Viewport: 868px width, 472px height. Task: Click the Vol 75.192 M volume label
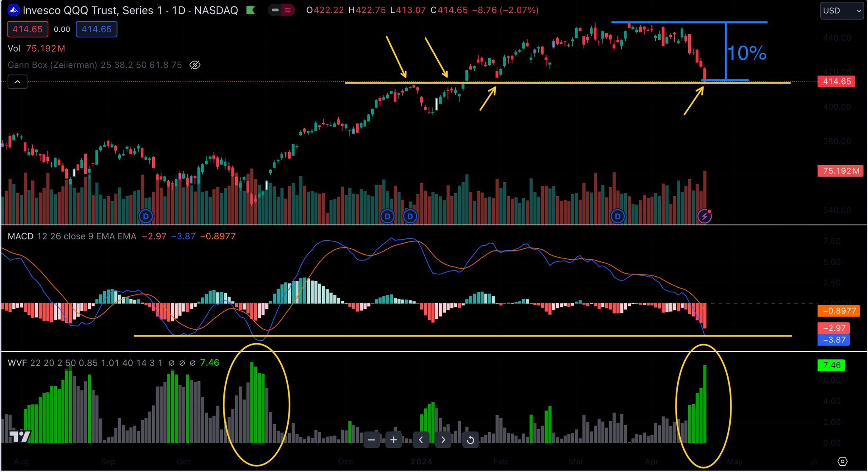(36, 49)
